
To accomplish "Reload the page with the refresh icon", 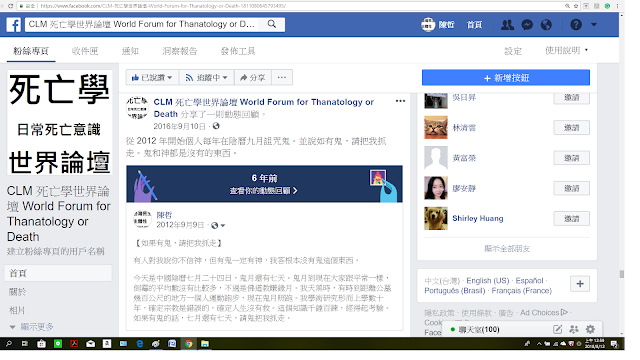I will (10, 6).
